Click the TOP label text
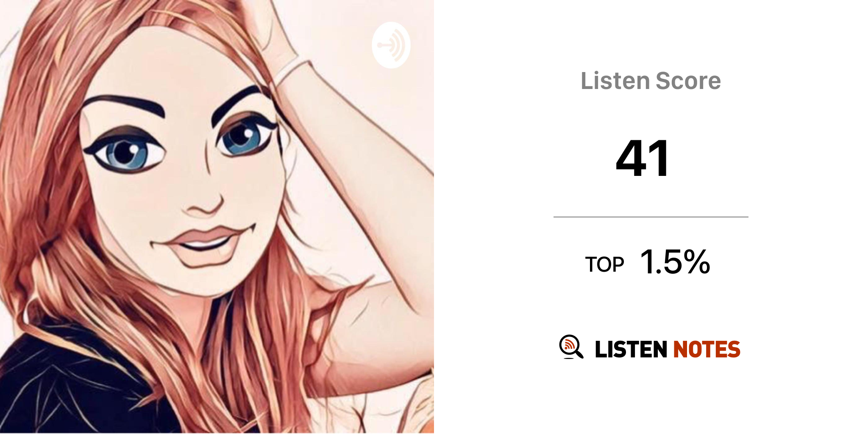 click(x=604, y=265)
